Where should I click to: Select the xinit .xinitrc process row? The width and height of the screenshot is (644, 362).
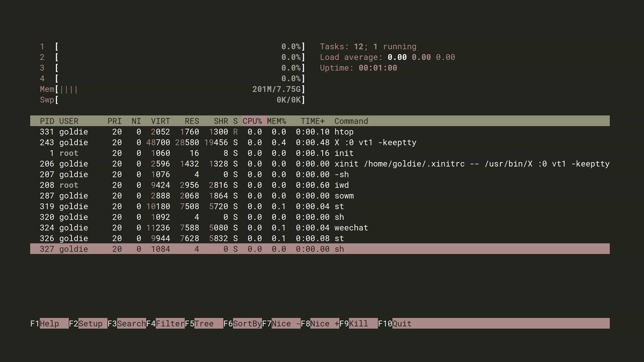click(320, 164)
